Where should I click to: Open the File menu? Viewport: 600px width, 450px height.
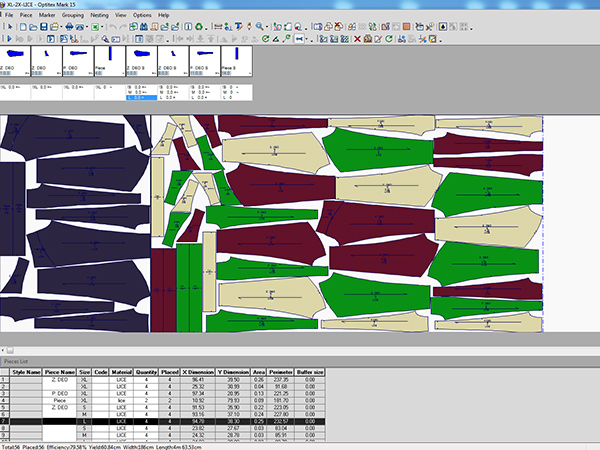pos(9,15)
